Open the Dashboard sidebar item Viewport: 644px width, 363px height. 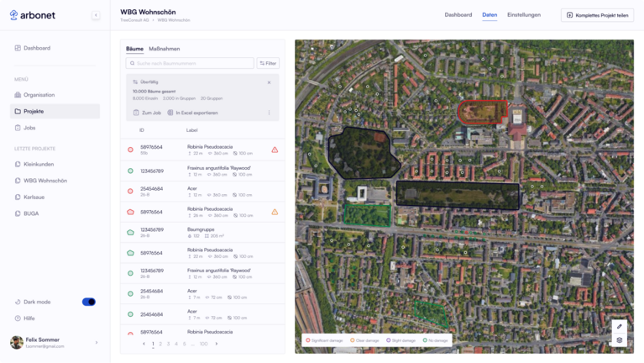pyautogui.click(x=33, y=48)
